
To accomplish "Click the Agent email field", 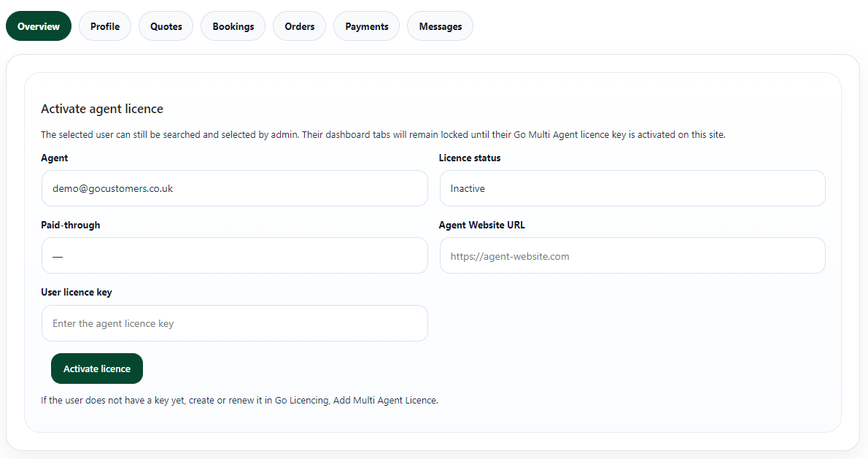I will (235, 188).
